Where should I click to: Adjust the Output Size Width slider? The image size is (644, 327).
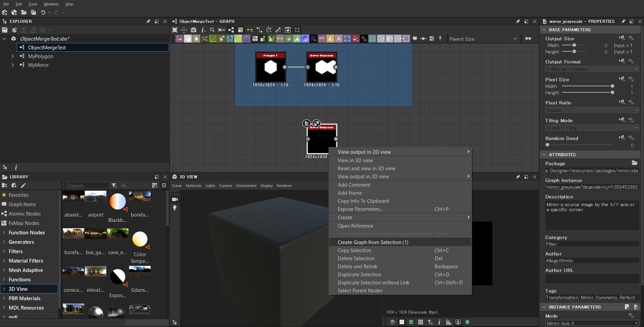575,46
